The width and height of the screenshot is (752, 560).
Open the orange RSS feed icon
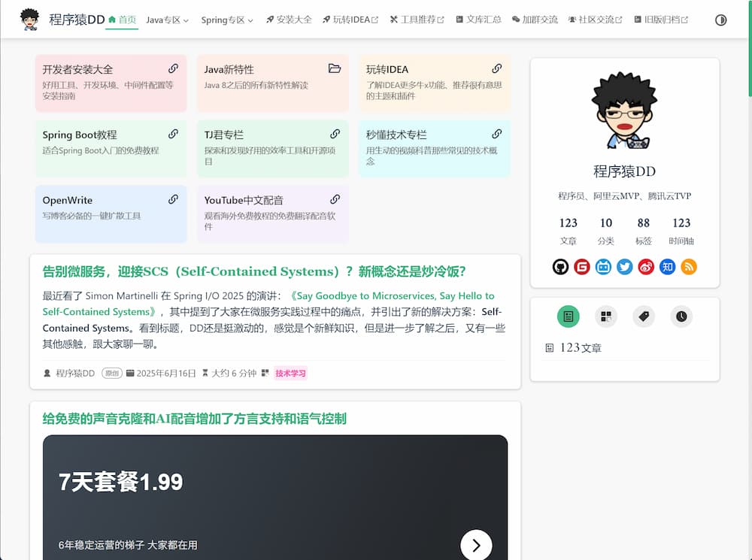[689, 267]
